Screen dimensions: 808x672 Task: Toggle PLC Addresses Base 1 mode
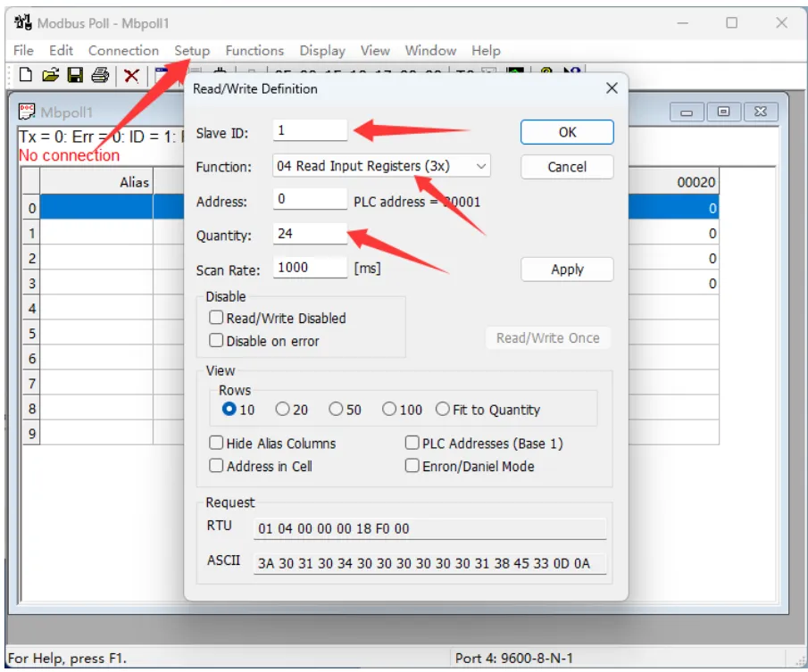coord(412,443)
